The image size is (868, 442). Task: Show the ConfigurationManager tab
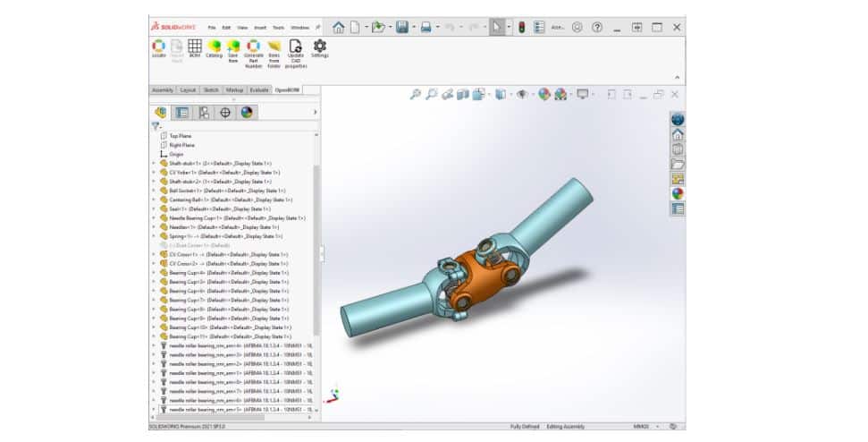click(204, 113)
